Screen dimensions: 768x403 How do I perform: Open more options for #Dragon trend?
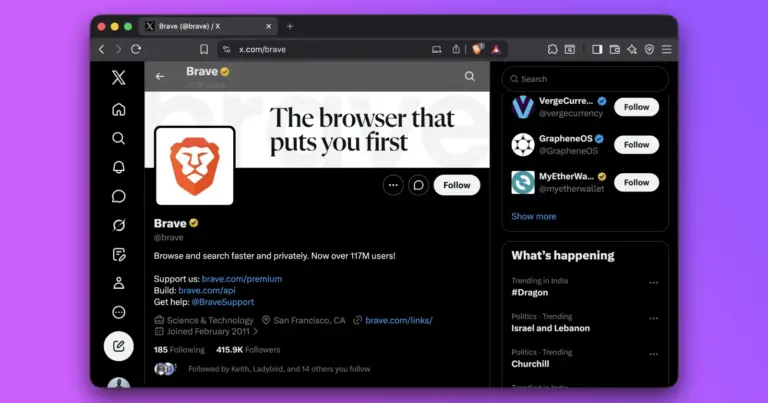coord(653,283)
